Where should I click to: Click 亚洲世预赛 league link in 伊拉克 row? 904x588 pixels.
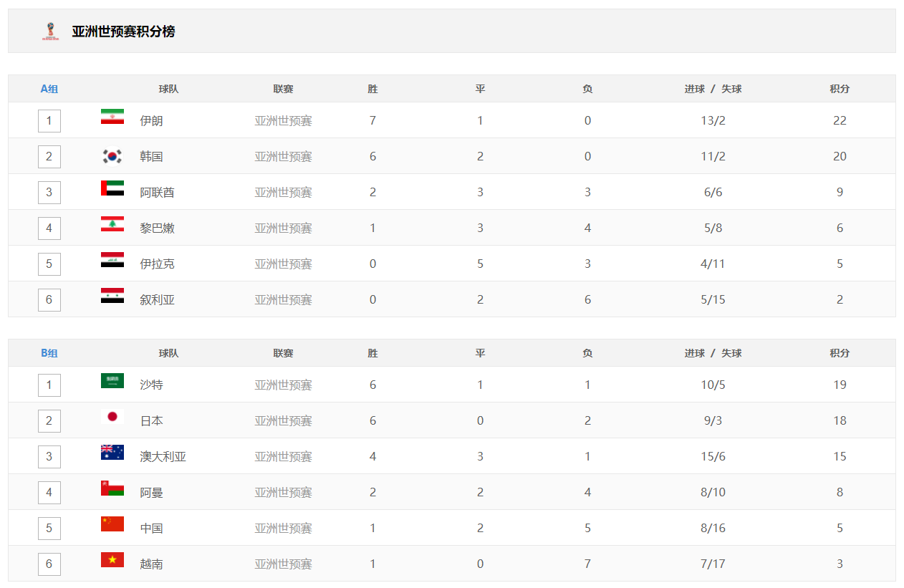coord(284,264)
